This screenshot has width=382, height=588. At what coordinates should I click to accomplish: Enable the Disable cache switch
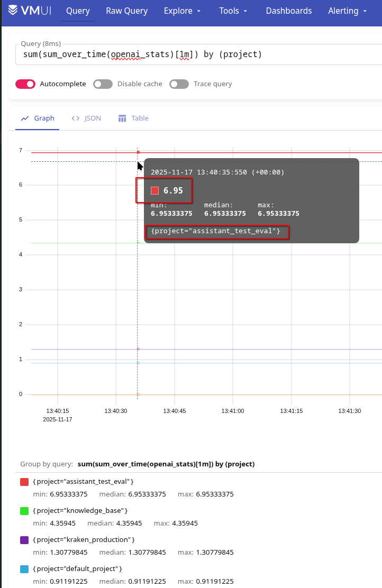(103, 84)
